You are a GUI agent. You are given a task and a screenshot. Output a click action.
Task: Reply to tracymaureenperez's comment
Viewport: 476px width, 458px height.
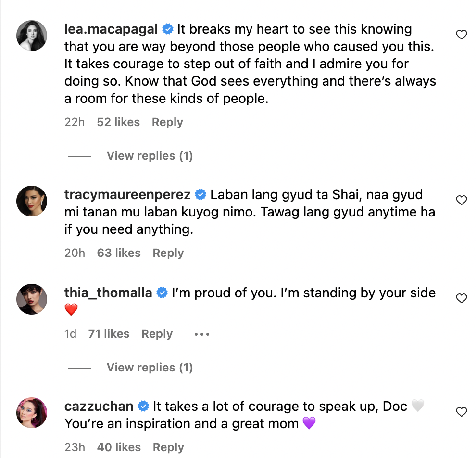point(168,253)
